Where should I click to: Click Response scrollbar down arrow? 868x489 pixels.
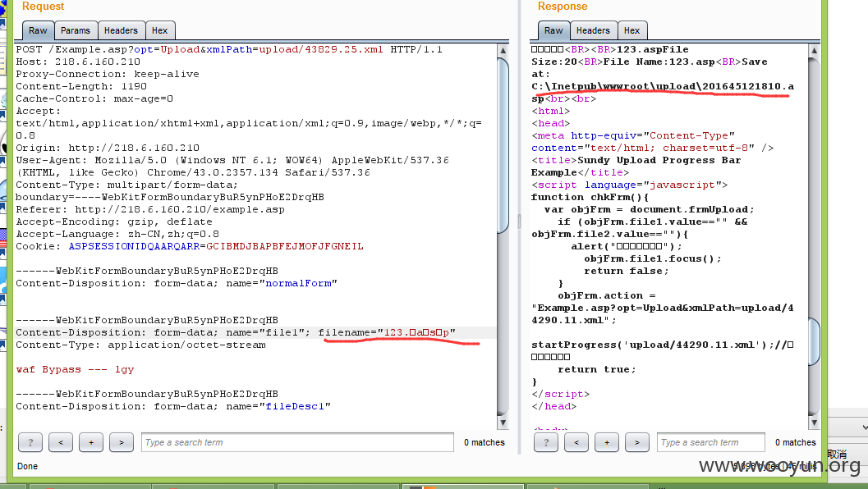(x=814, y=423)
